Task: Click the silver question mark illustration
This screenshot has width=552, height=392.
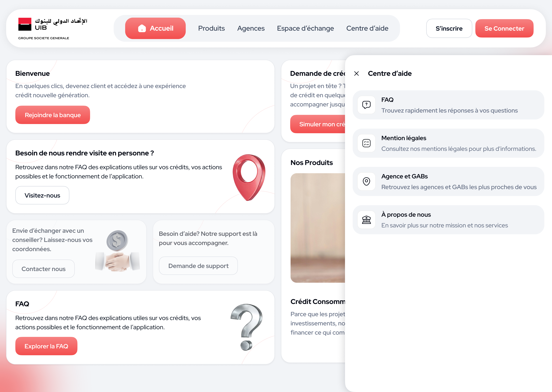Action: (246, 327)
